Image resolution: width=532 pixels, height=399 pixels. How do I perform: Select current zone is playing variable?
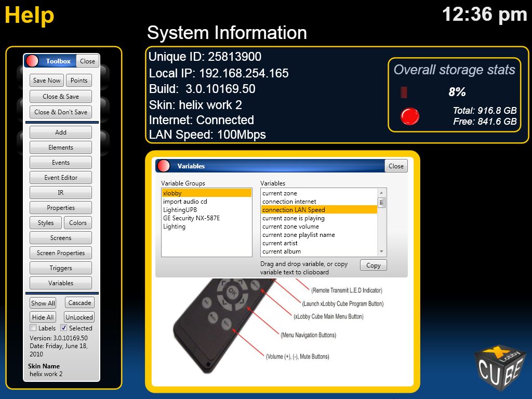(x=320, y=218)
